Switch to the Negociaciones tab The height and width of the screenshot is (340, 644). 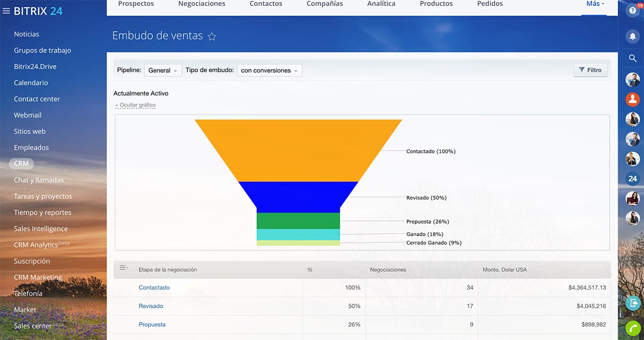click(202, 4)
